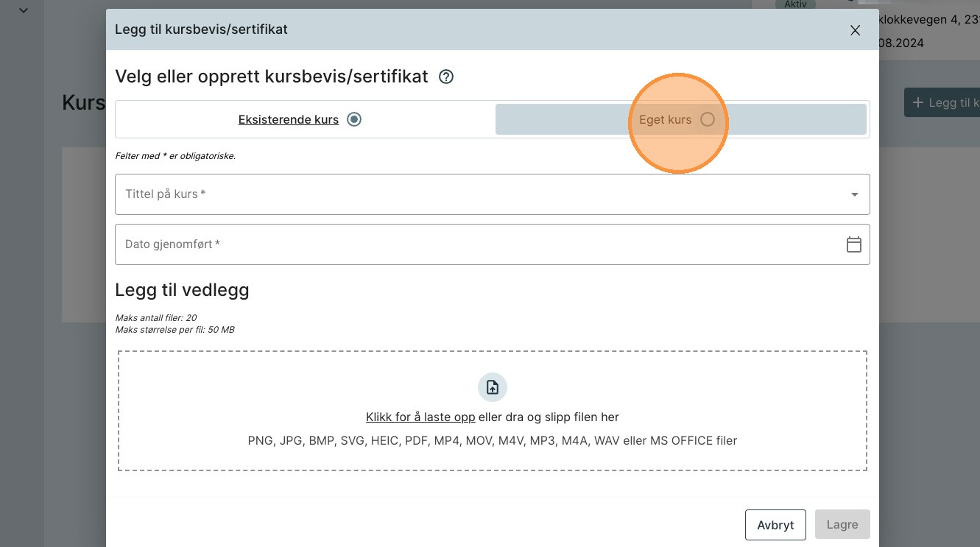Open the calendar date picker icon
The width and height of the screenshot is (980, 547).
click(x=853, y=244)
